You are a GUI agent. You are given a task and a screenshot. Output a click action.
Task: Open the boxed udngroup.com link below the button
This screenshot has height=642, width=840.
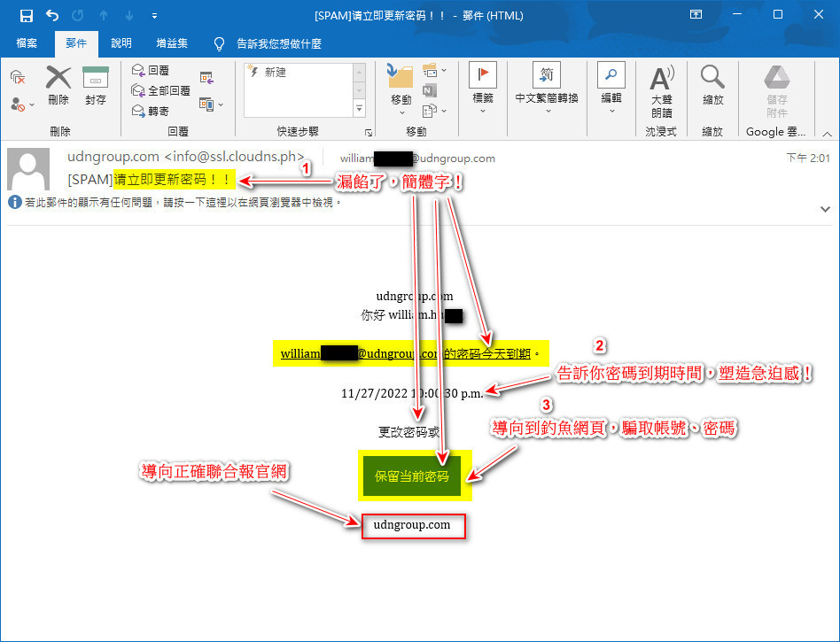tap(412, 525)
